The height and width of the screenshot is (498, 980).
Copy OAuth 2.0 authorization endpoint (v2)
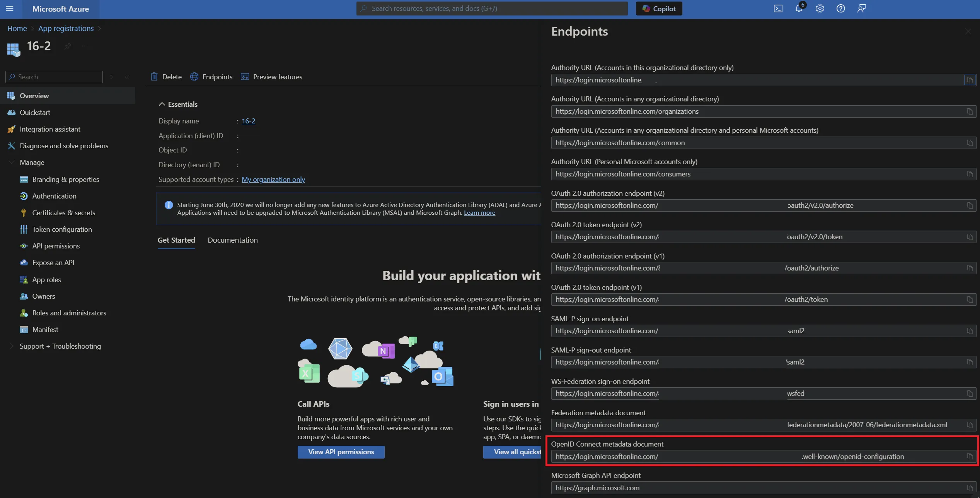(x=970, y=206)
